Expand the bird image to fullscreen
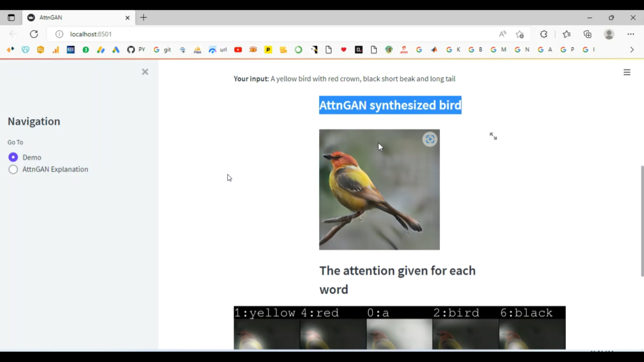This screenshot has width=644, height=362. [x=493, y=136]
